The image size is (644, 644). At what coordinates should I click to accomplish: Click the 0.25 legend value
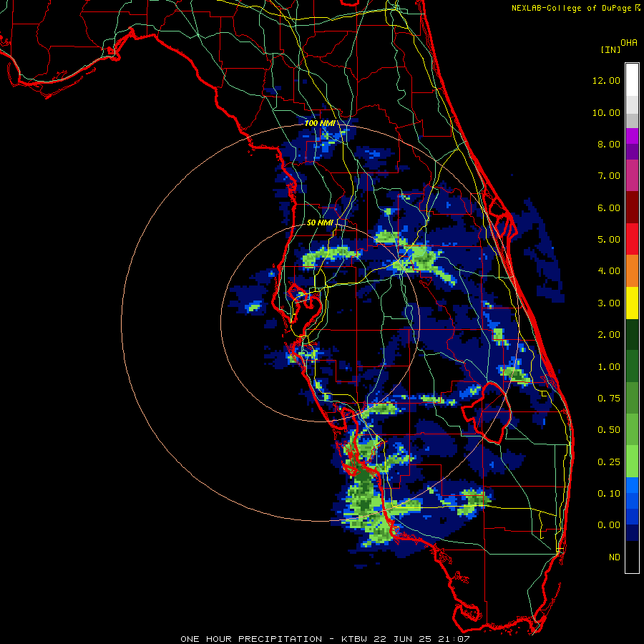(x=609, y=462)
